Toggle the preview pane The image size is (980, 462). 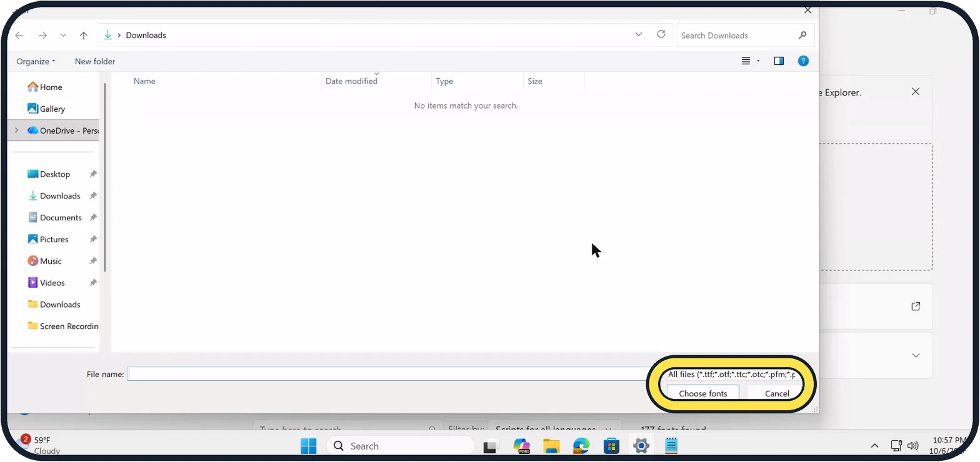click(x=779, y=61)
